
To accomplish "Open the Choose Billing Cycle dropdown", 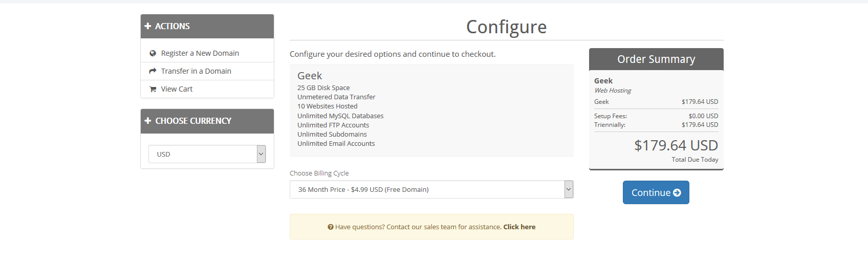I will coord(431,189).
